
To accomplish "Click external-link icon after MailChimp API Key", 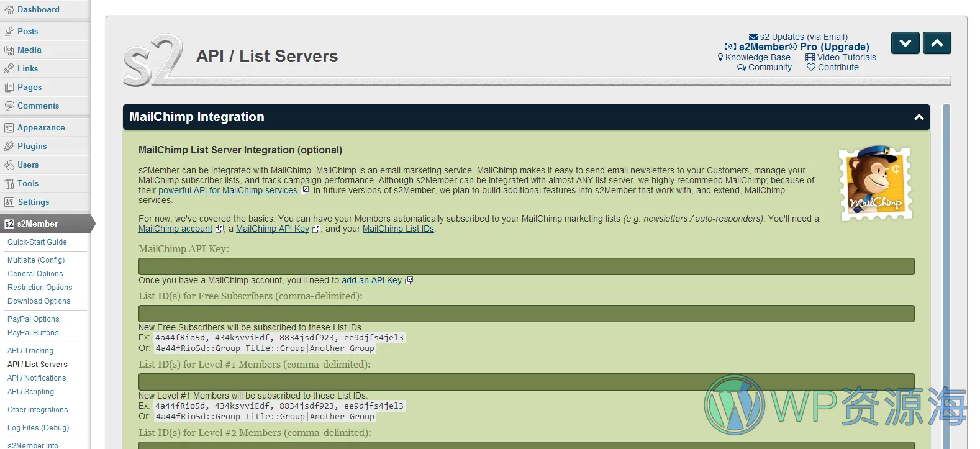I will (316, 229).
